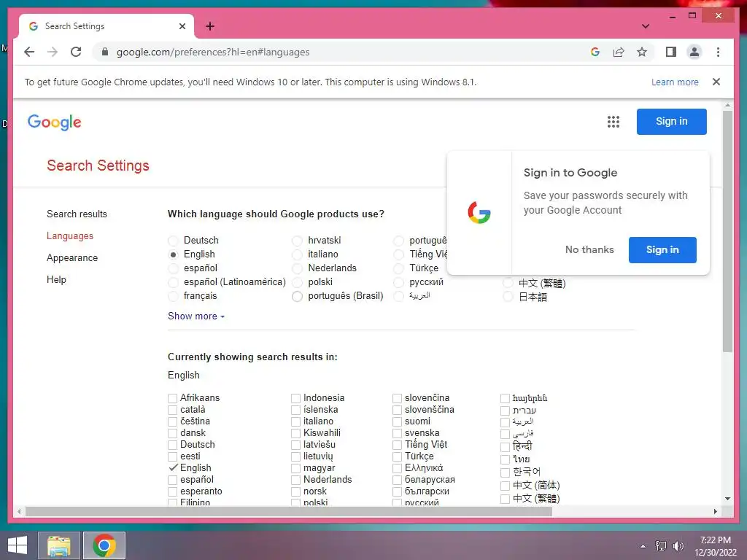Check the Kiswahili checkbox
This screenshot has width=747, height=560.
pyautogui.click(x=296, y=433)
